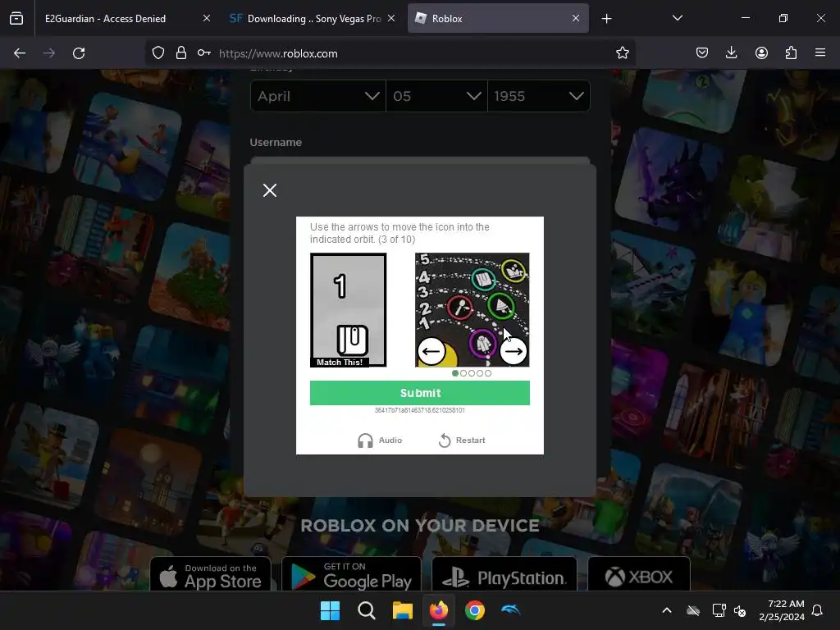Image resolution: width=840 pixels, height=630 pixels.
Task: Open the birthday day dropdown showing 05
Action: (x=436, y=96)
